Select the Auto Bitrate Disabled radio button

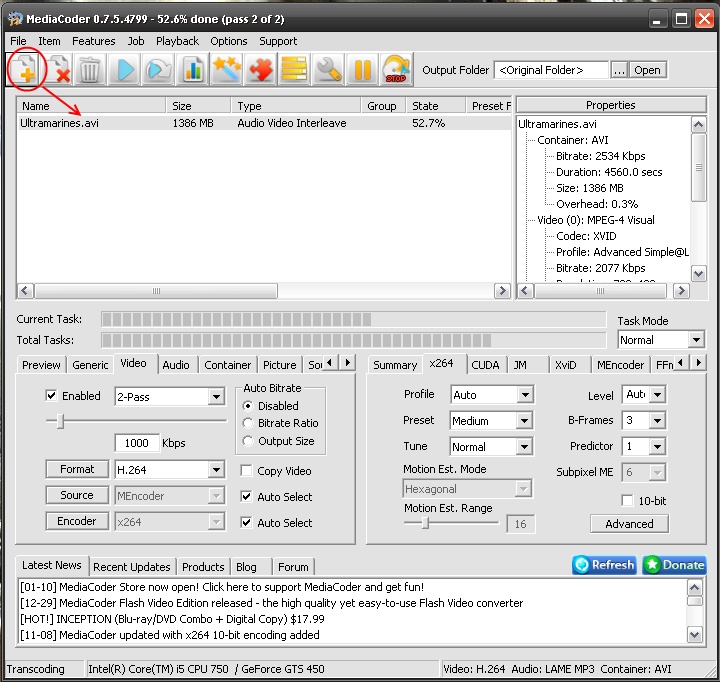point(248,406)
